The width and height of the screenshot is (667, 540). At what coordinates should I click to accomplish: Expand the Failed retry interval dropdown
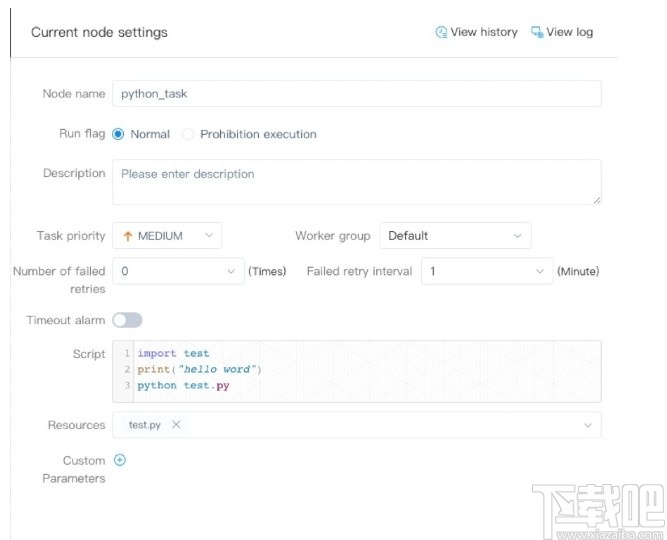[x=486, y=271]
